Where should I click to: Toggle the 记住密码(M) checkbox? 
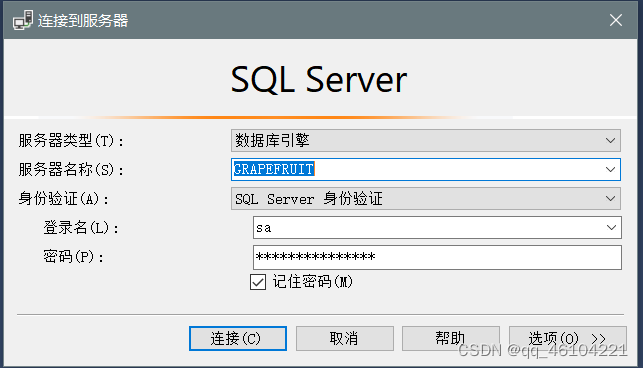coord(258,282)
